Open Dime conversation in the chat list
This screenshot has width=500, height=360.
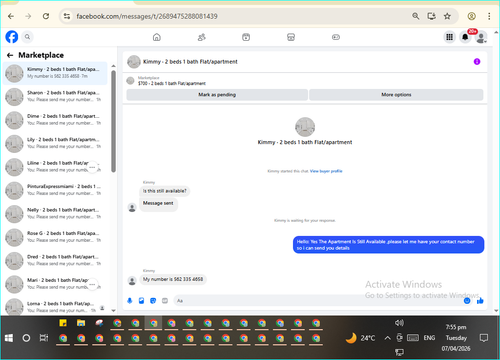pos(55,120)
